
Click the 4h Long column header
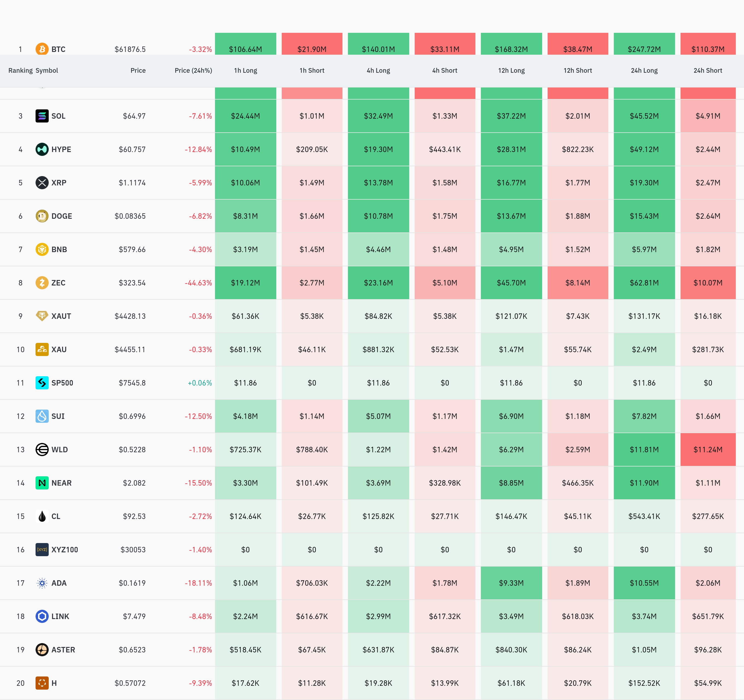click(x=378, y=70)
